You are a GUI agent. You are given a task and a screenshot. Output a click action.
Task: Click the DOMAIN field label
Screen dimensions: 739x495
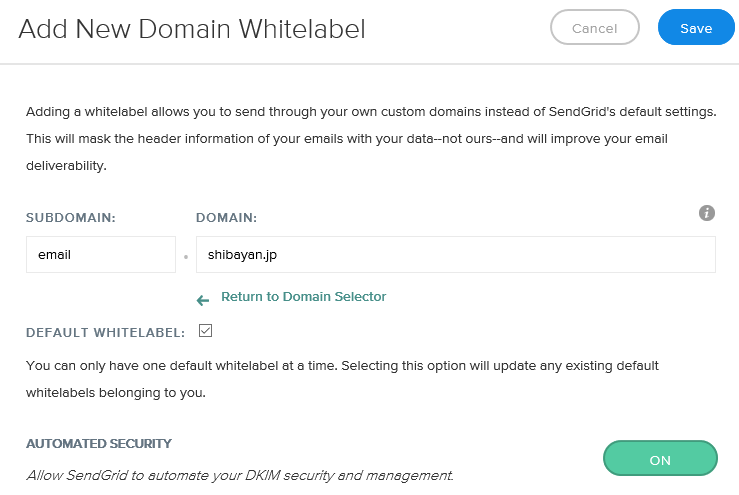227,217
